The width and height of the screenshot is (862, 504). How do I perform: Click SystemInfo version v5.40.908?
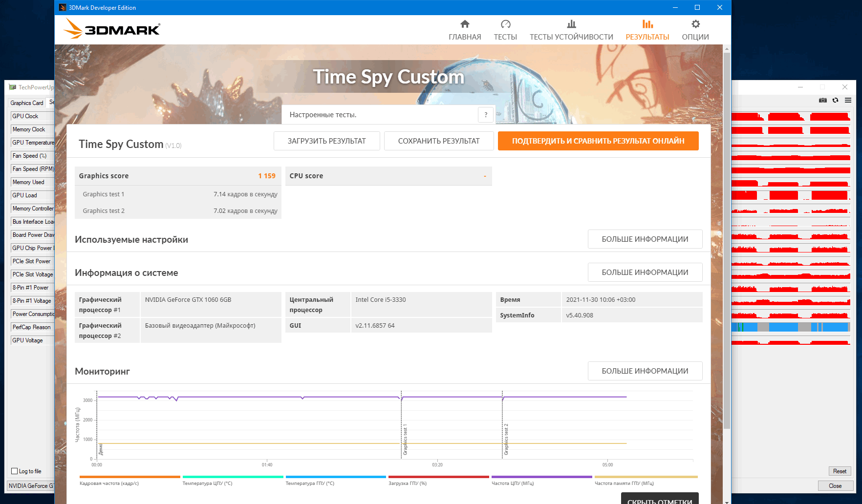pos(580,315)
